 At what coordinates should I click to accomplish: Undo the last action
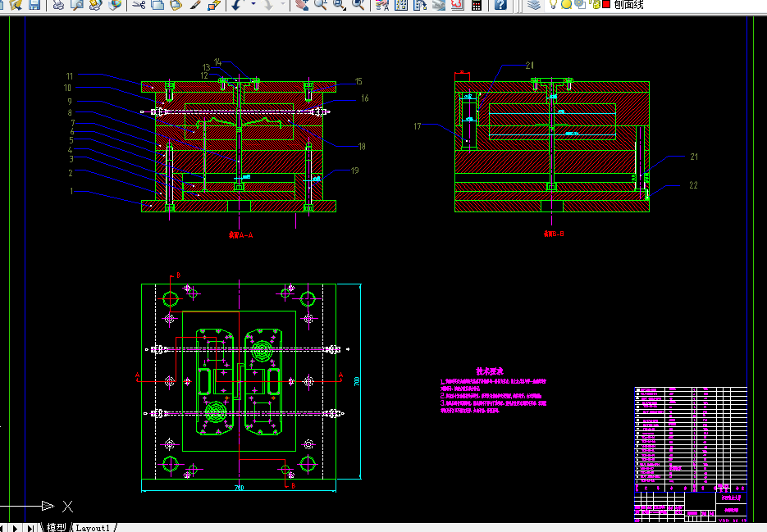tap(238, 4)
